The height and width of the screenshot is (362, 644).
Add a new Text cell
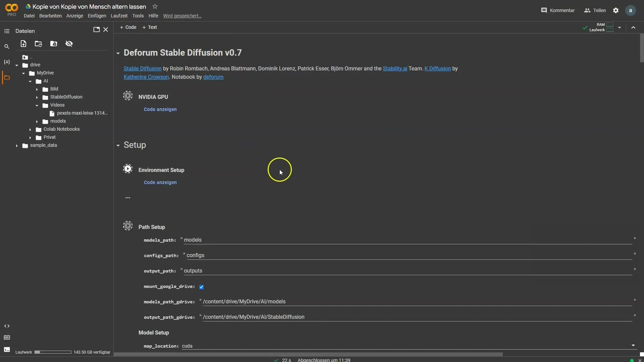coord(150,27)
